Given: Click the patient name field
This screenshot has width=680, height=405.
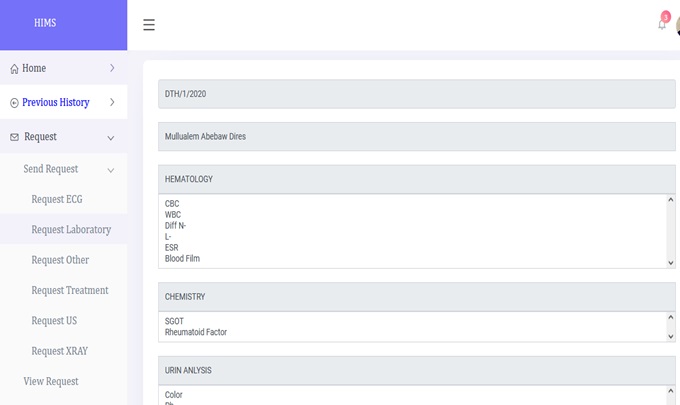Looking at the screenshot, I should coord(416,136).
